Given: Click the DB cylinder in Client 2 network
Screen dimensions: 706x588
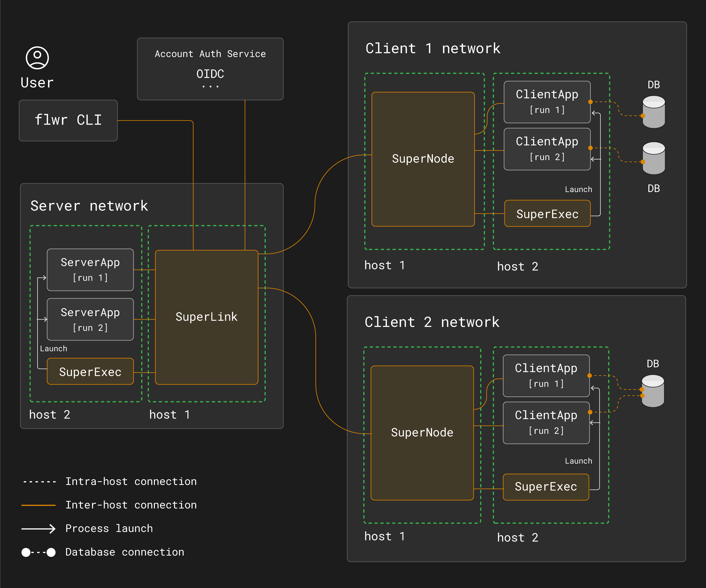Looking at the screenshot, I should (652, 391).
